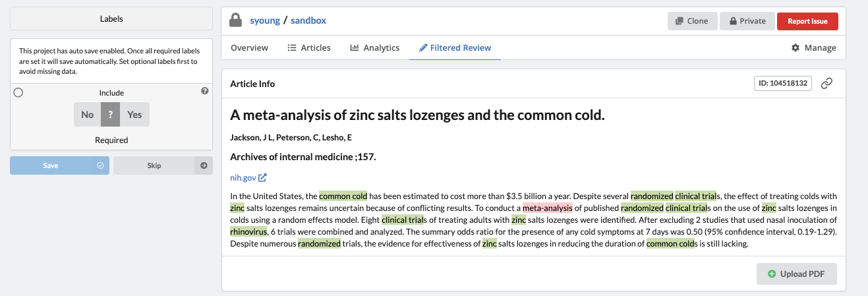868x296 pixels.
Task: Select the radio circle beside Include label
Action: (18, 93)
